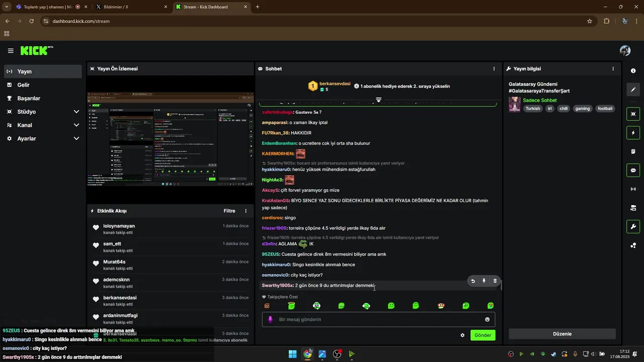Bookmark the page with the star icon
This screenshot has height=362, width=644.
pos(590,21)
